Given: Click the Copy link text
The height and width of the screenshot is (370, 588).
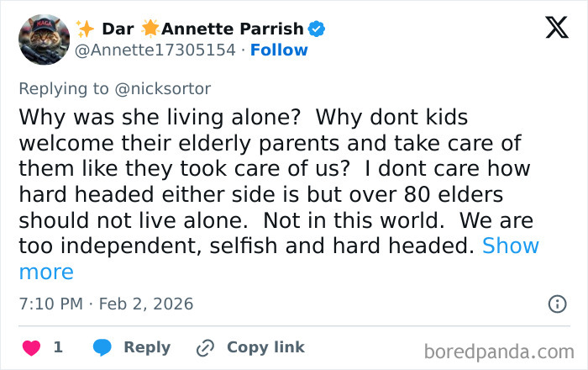Looking at the screenshot, I should pos(265,347).
